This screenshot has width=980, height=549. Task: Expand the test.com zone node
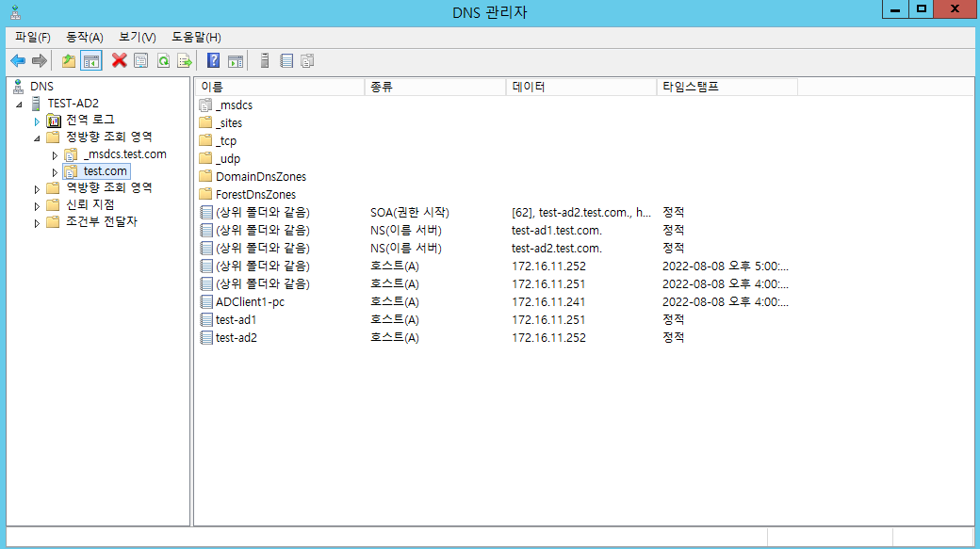[x=55, y=171]
